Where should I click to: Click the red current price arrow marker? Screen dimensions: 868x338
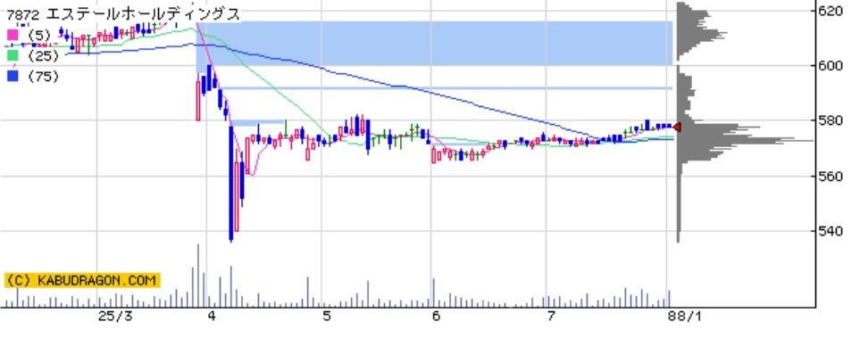click(677, 128)
